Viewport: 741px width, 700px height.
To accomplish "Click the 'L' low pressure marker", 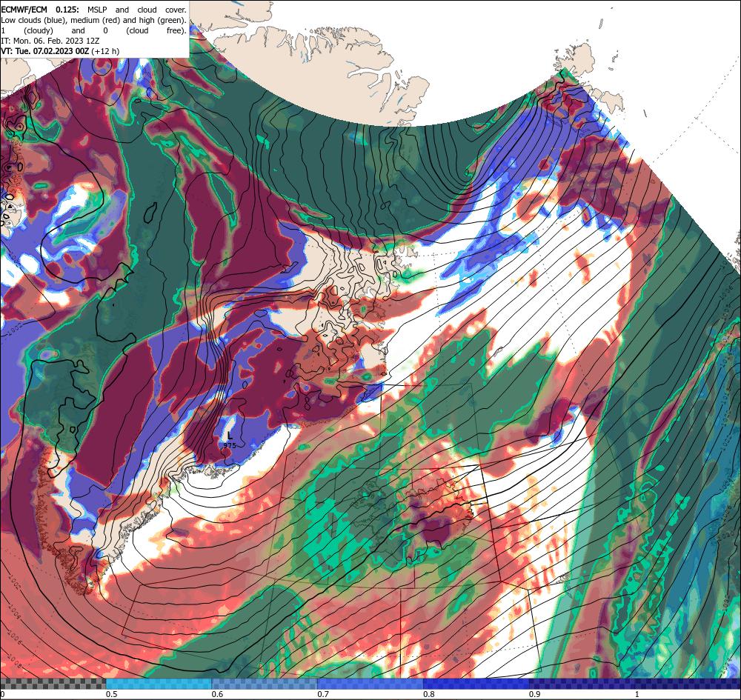I will (x=230, y=436).
